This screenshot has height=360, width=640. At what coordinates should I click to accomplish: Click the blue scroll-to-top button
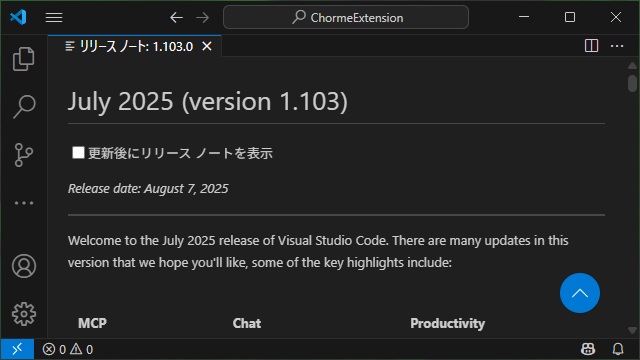pos(580,293)
